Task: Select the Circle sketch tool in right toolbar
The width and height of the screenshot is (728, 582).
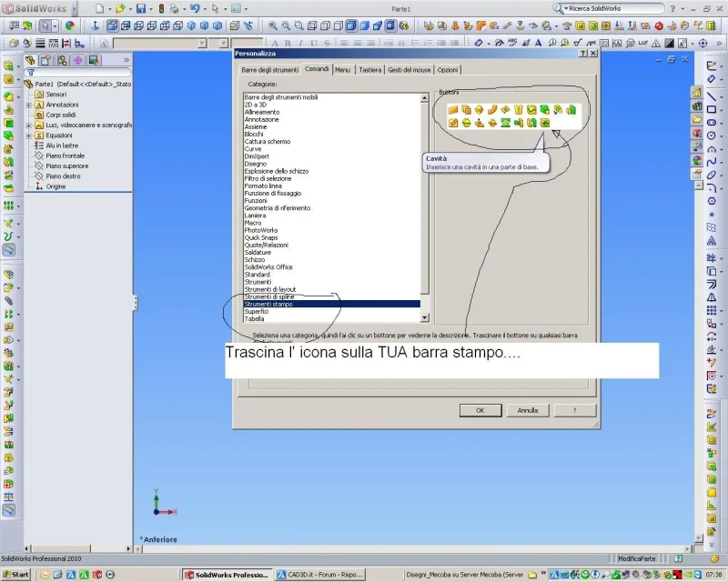Action: pyautogui.click(x=711, y=135)
